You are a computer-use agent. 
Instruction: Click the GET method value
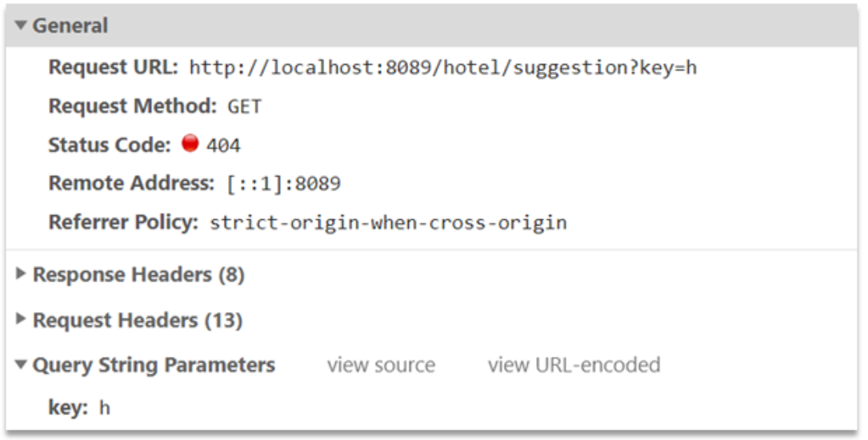pyautogui.click(x=245, y=106)
